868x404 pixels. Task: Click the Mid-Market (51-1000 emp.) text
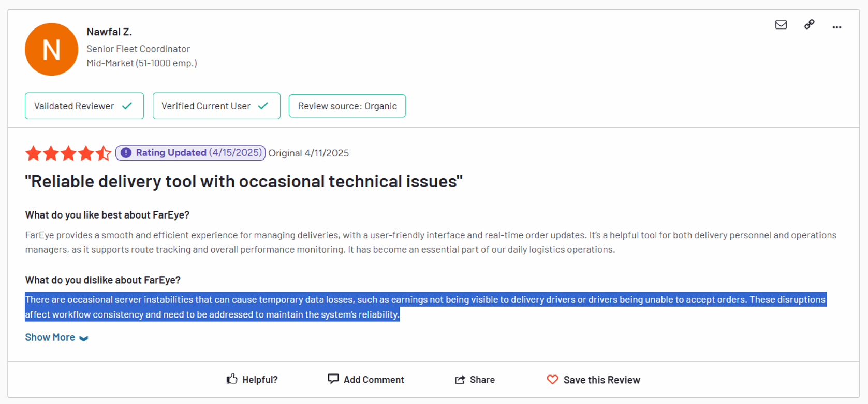[x=142, y=63]
